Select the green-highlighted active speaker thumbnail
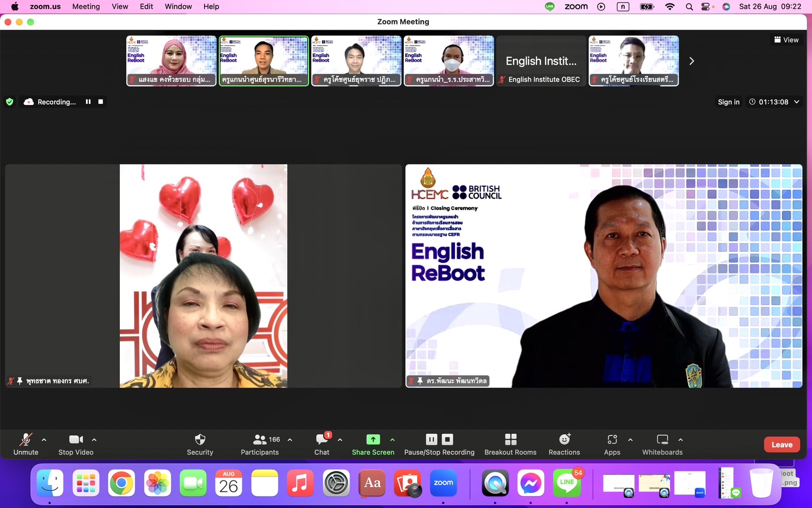The image size is (812, 508). [x=263, y=61]
